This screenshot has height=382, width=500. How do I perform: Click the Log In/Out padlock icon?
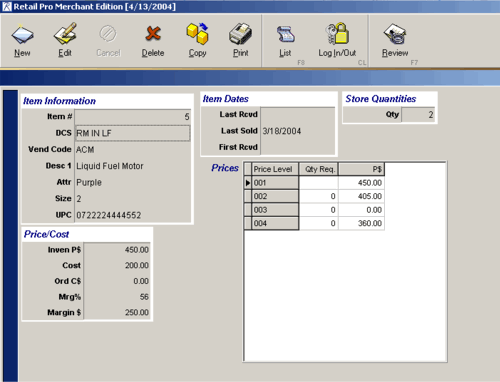click(x=337, y=34)
